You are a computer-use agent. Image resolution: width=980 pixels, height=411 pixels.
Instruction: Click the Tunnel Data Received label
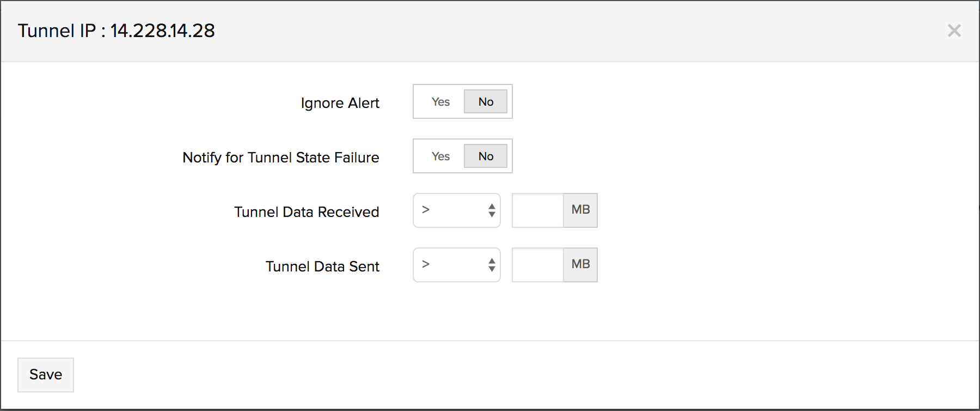click(307, 212)
